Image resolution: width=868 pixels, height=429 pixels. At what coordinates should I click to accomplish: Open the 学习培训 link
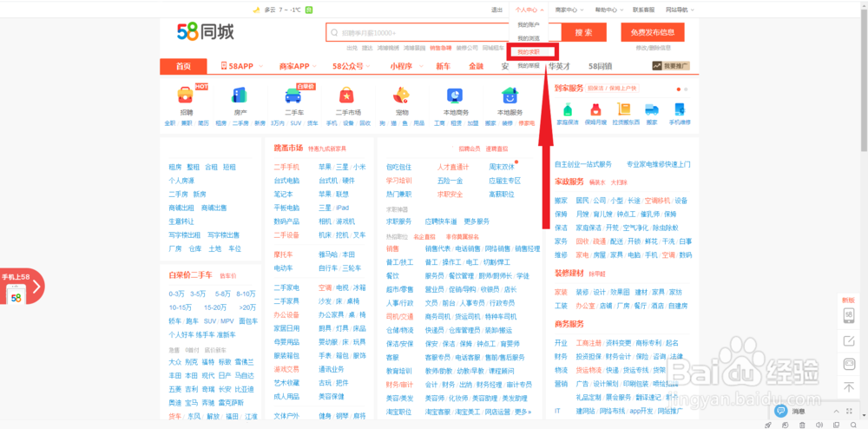pyautogui.click(x=398, y=181)
